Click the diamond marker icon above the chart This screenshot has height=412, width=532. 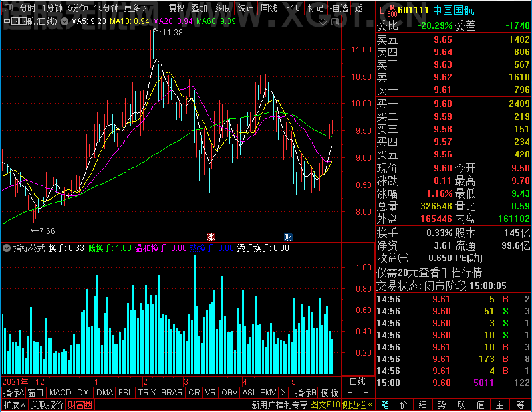(x=323, y=21)
